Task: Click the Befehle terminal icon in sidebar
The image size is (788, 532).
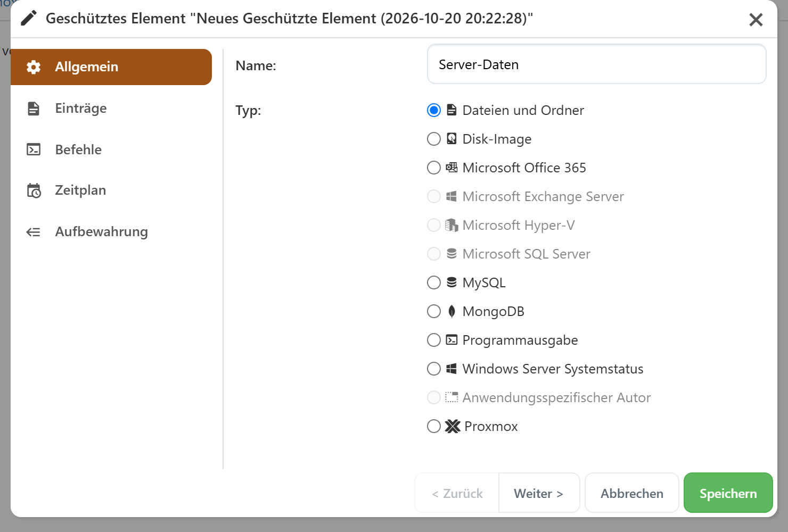Action: pos(34,149)
